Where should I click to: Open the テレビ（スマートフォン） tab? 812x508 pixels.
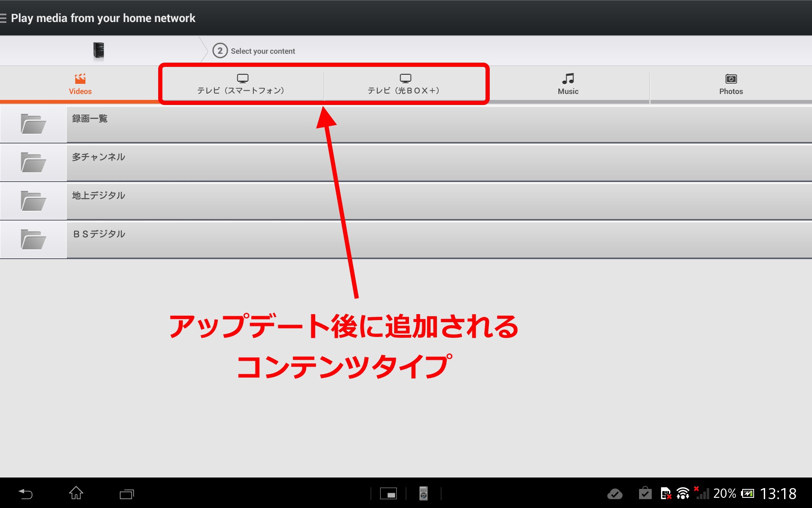tap(242, 84)
